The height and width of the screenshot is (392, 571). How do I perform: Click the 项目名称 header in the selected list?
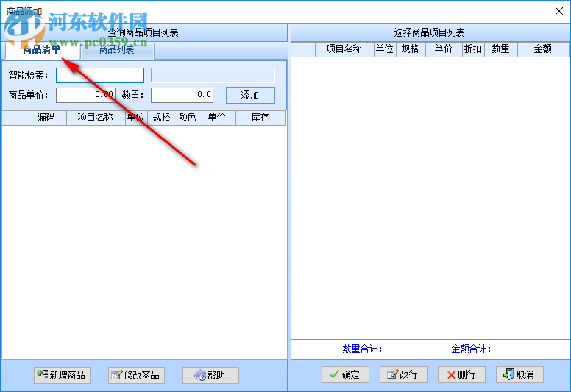(x=344, y=49)
